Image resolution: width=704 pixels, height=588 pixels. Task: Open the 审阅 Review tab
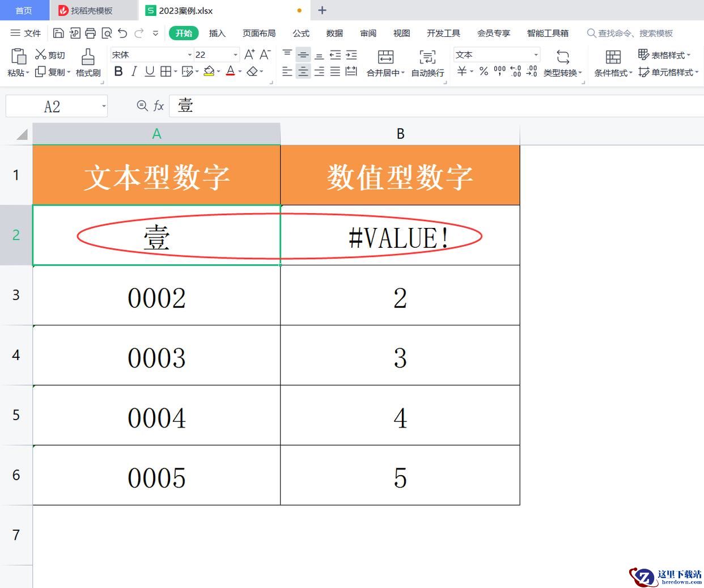point(368,33)
